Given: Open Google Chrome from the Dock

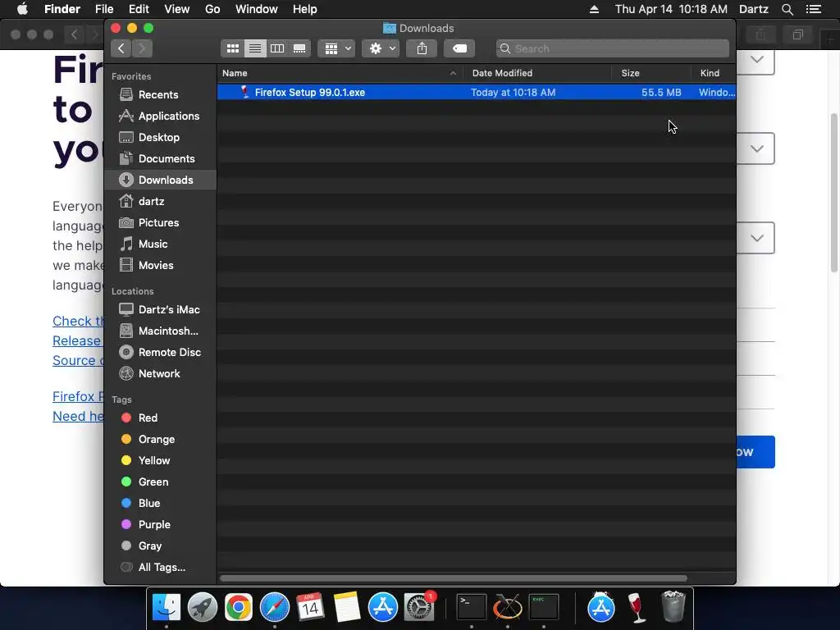Looking at the screenshot, I should [x=239, y=607].
